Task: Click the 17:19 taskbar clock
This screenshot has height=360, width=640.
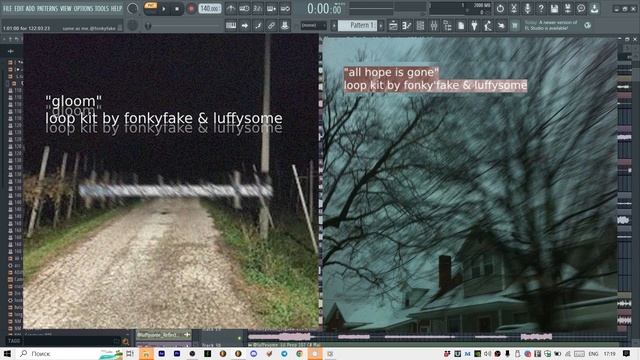Action: pos(609,353)
